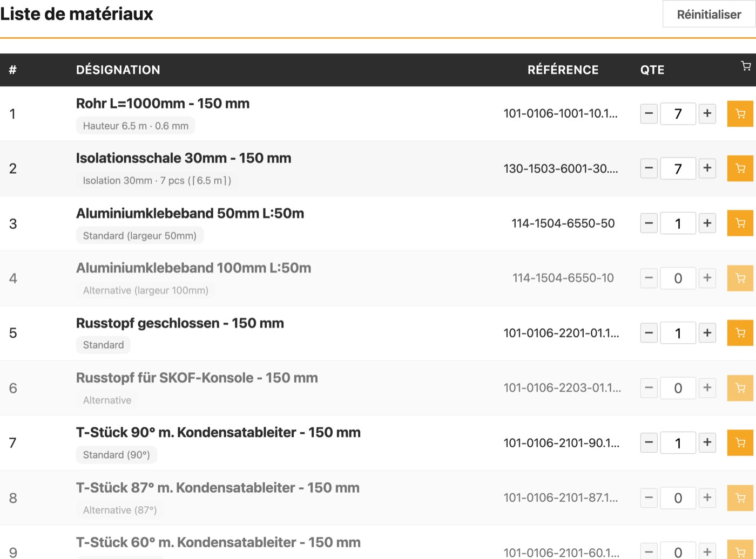Screen dimensions: 756x559
Task: Add Isolationsschale 30mm to cart
Action: (x=740, y=168)
